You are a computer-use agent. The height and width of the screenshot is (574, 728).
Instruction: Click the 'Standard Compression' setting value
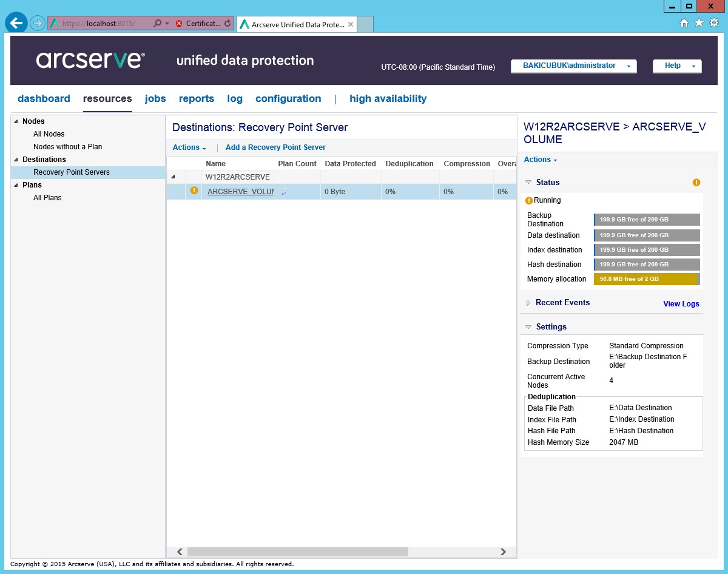pos(646,346)
